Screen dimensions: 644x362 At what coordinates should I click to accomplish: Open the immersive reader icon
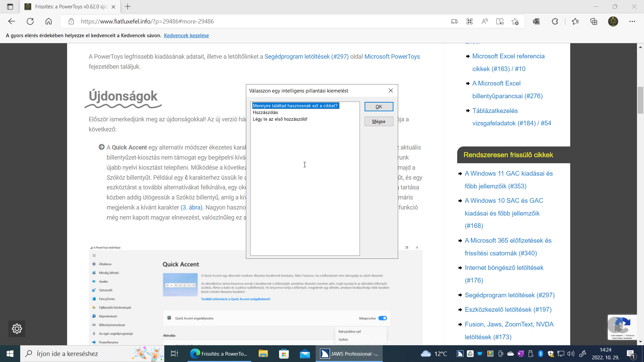pos(500,21)
